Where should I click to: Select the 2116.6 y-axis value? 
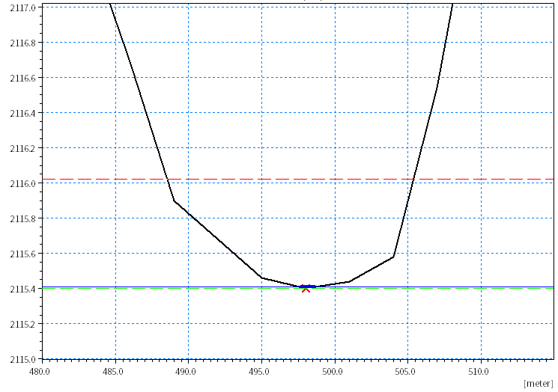tap(22, 79)
